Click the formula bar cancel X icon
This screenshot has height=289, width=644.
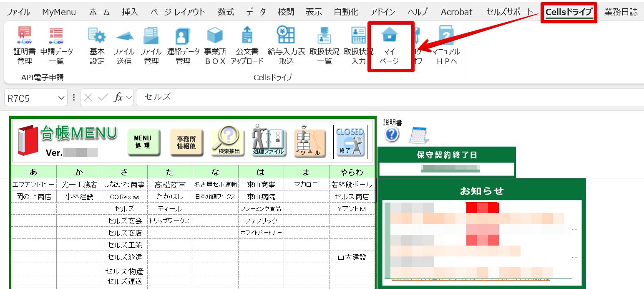[88, 98]
